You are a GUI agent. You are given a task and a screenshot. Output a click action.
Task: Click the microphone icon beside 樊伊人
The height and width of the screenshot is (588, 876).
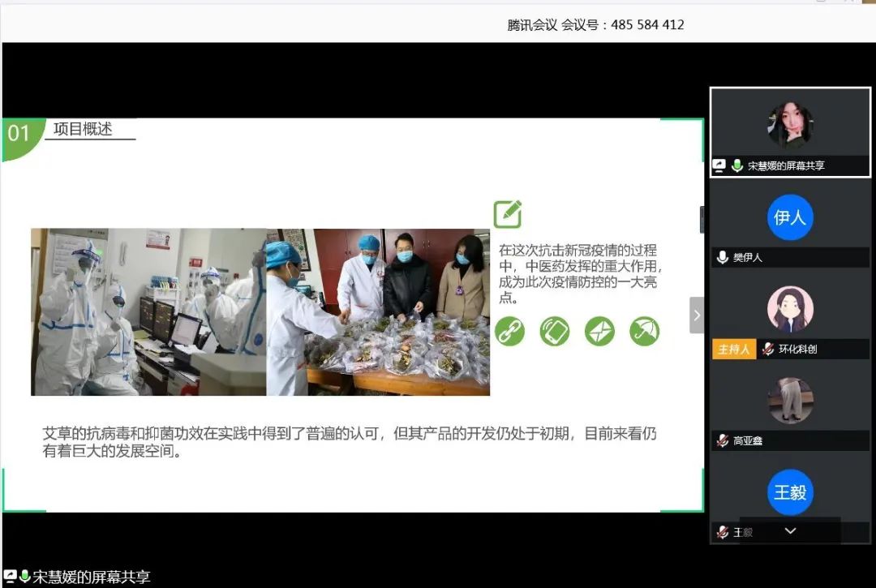point(723,257)
